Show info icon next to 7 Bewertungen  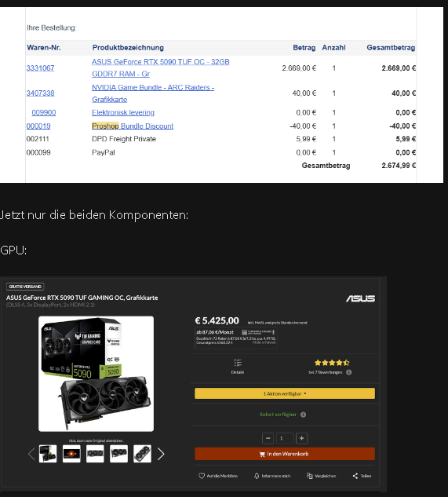349,372
